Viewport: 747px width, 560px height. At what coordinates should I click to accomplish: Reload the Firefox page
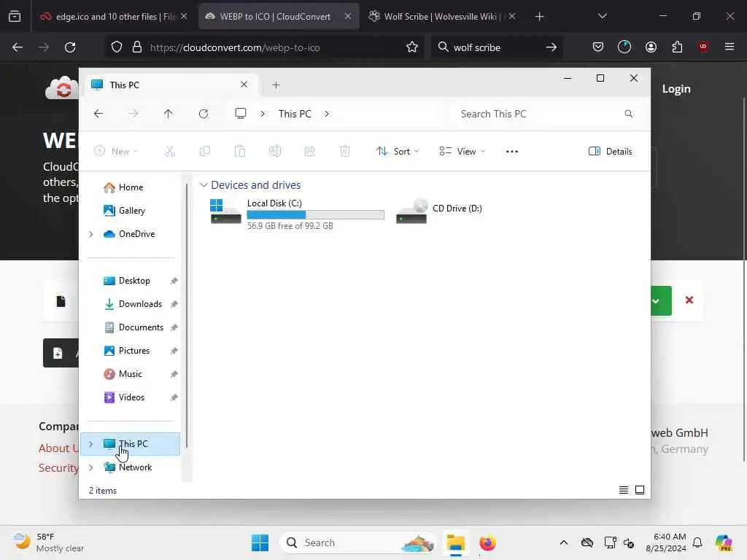[x=70, y=47]
